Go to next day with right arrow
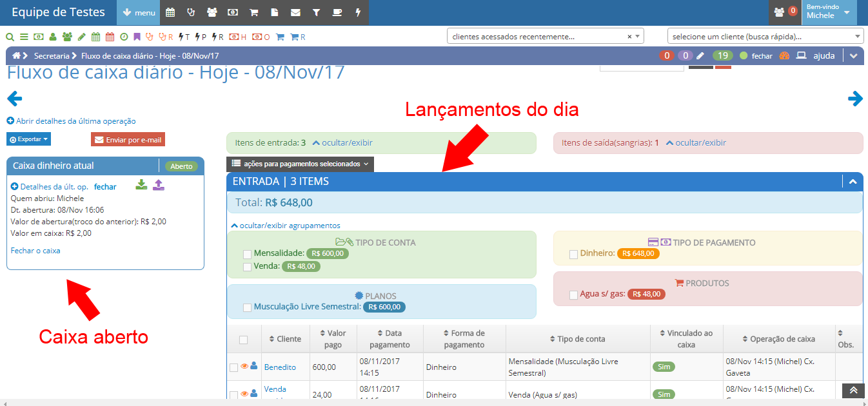Screen dimensions: 868x406 coord(855,99)
